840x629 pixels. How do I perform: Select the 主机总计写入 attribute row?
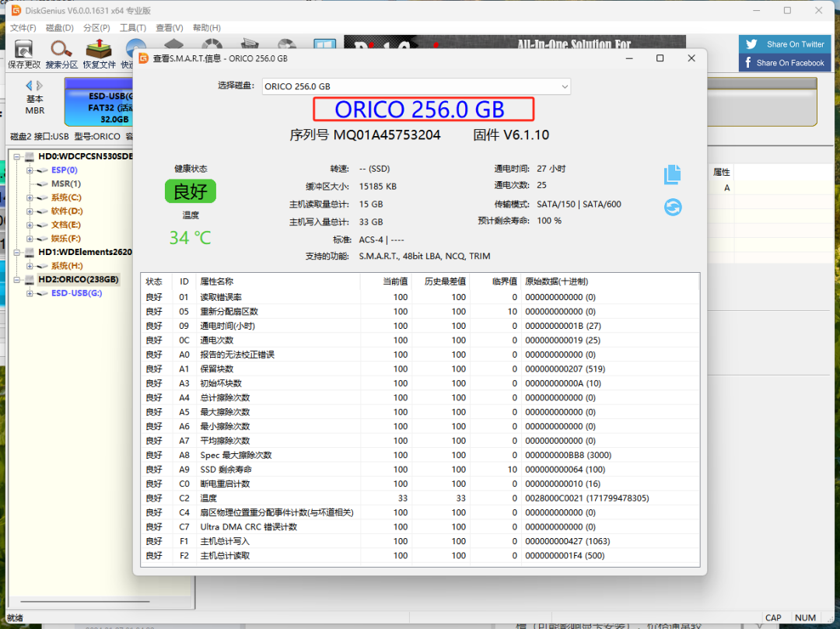420,541
